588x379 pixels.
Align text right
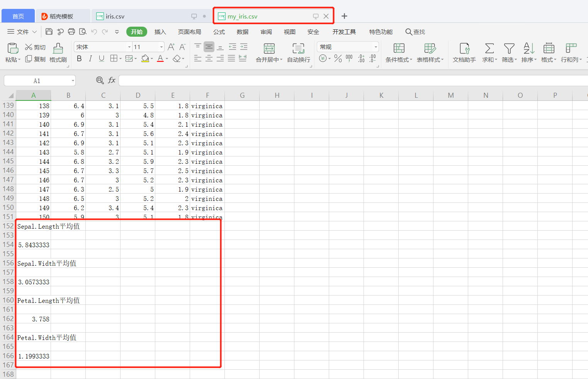coord(220,58)
